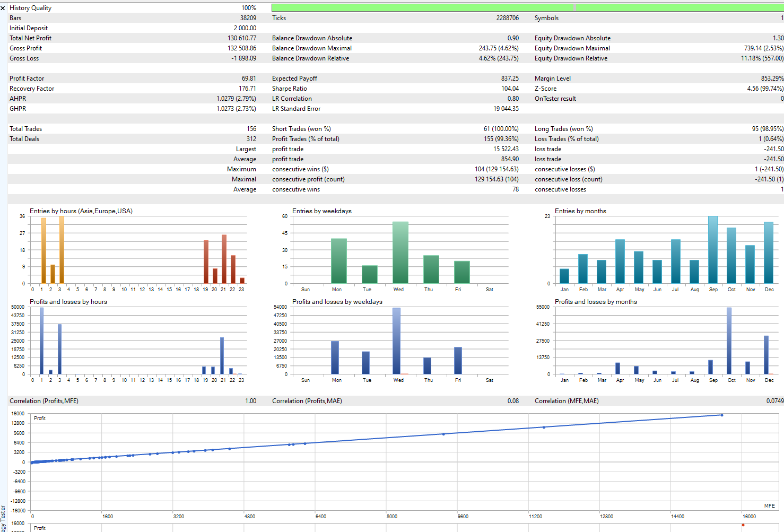Select the Total Net Profit value 130 610.77
784x532 pixels.
point(242,38)
